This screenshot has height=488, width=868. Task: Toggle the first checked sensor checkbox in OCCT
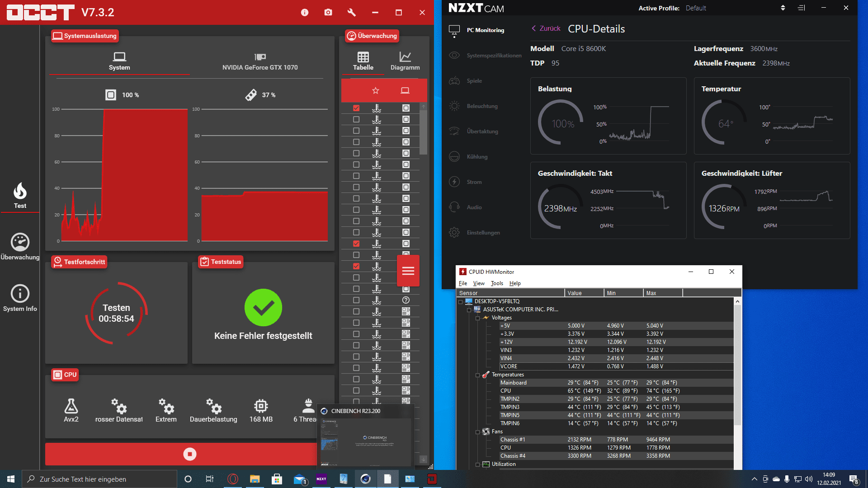coord(356,108)
